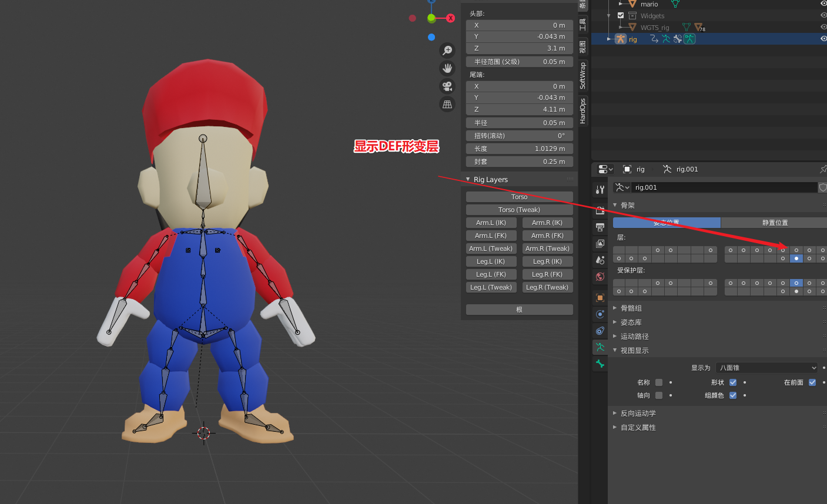Toggle the camera view icon
Image resolution: width=827 pixels, height=504 pixels.
click(447, 86)
